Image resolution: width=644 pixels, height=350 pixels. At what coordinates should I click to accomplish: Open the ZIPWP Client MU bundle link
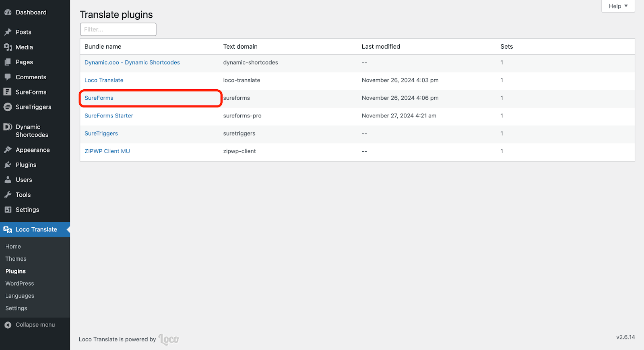(107, 151)
